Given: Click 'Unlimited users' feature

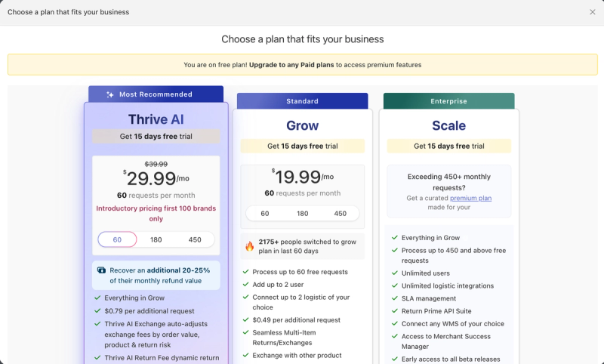Looking at the screenshot, I should click(426, 273).
